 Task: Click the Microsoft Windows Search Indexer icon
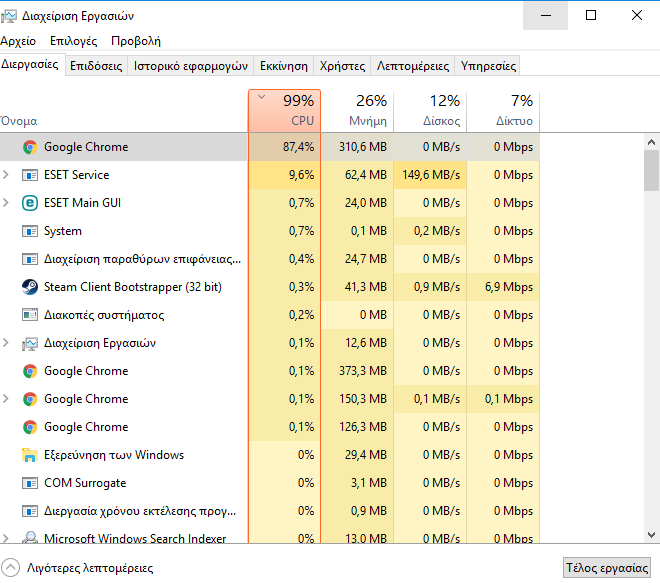30,538
